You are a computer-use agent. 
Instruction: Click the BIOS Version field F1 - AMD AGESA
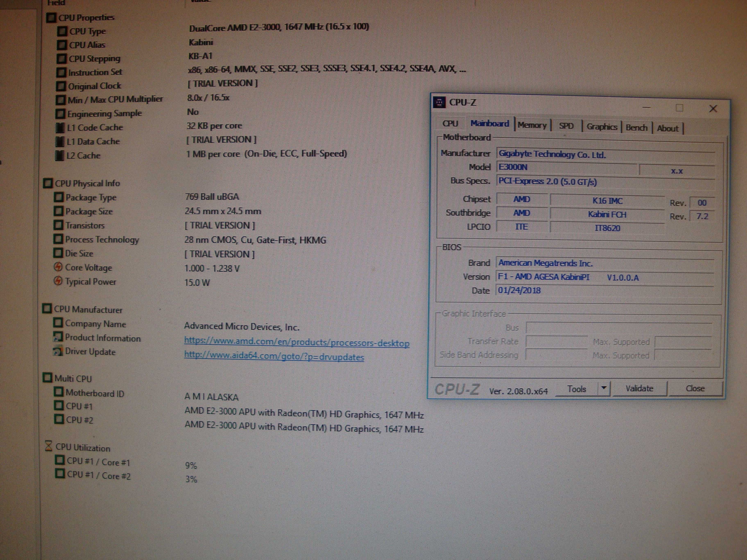point(605,278)
